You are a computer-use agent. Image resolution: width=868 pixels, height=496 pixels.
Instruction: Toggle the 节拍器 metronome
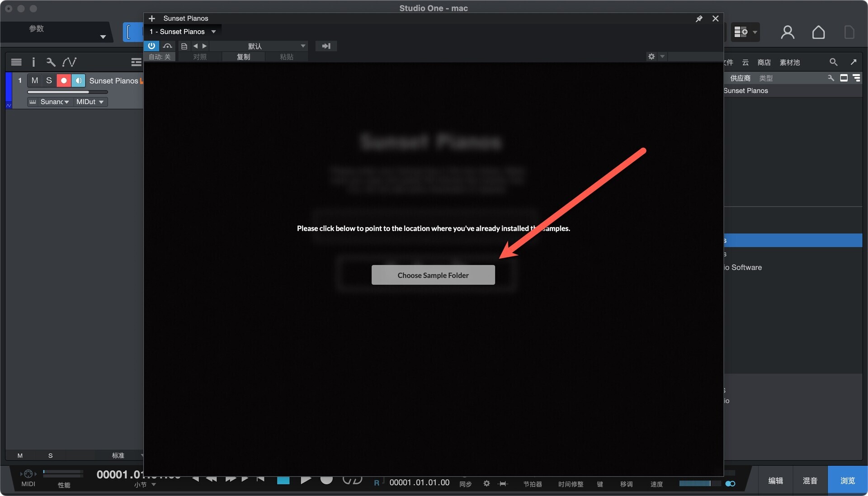pos(533,484)
